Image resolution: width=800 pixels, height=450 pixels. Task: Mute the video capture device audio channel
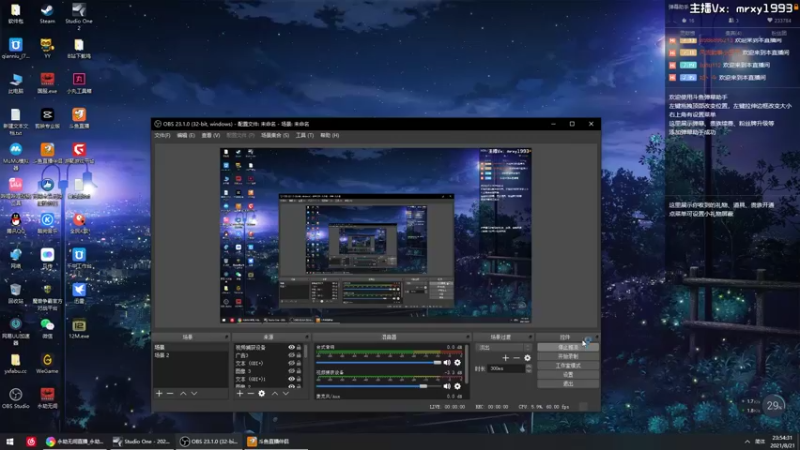(447, 386)
